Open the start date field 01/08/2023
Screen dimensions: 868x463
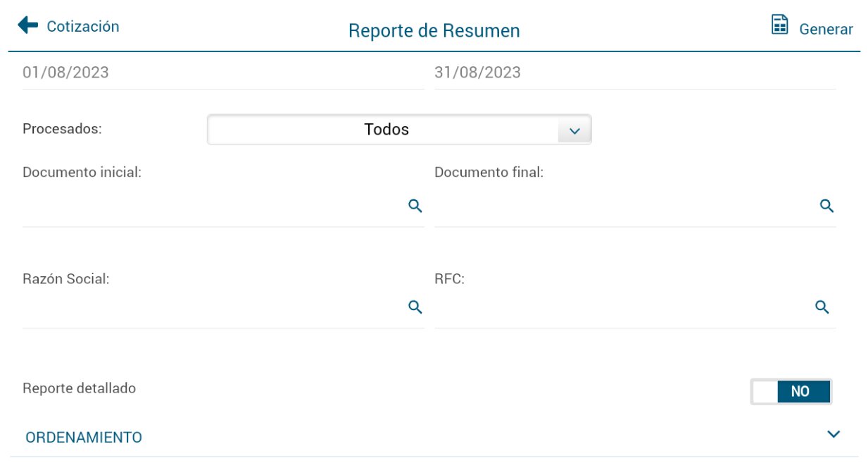click(x=223, y=72)
